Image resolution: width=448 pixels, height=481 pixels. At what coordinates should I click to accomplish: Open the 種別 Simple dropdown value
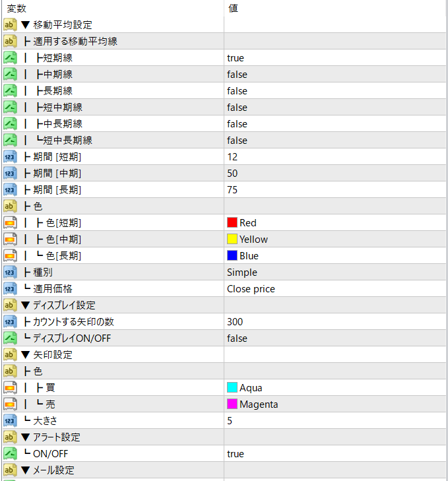tap(242, 273)
